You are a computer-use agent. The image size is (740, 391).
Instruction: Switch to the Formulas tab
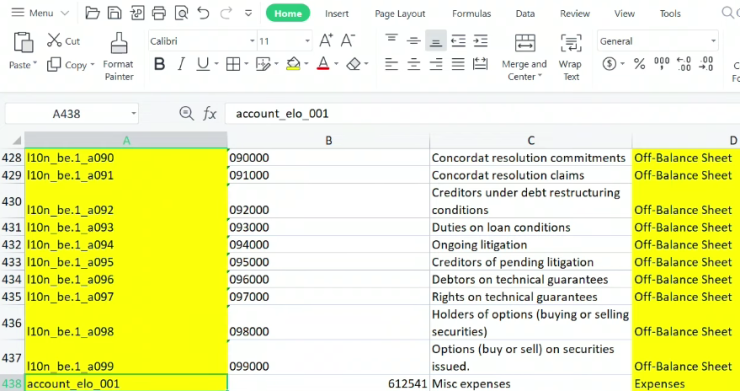(471, 14)
